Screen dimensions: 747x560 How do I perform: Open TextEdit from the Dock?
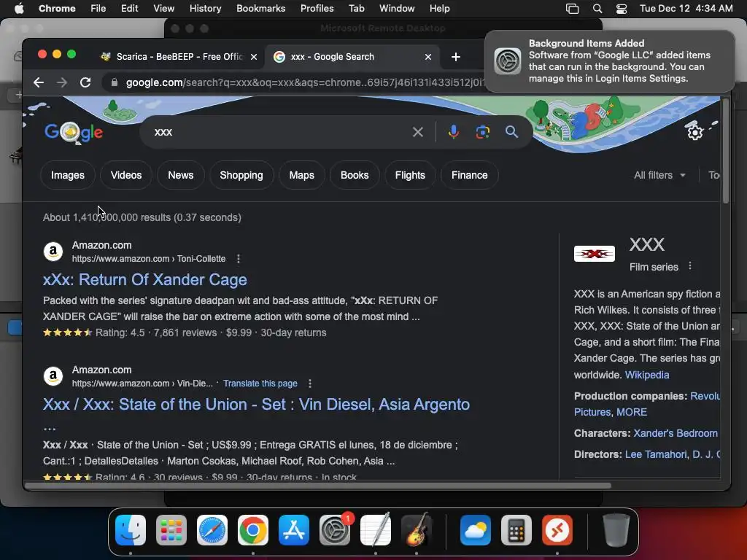click(376, 530)
